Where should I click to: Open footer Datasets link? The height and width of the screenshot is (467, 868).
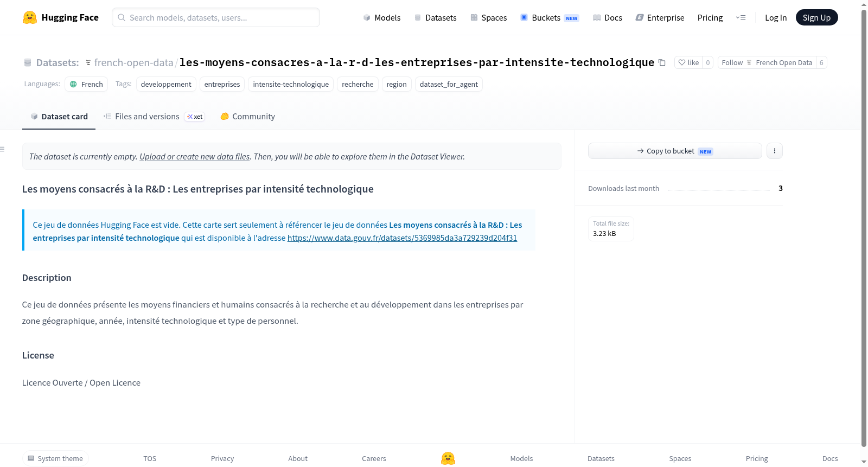[x=601, y=458]
